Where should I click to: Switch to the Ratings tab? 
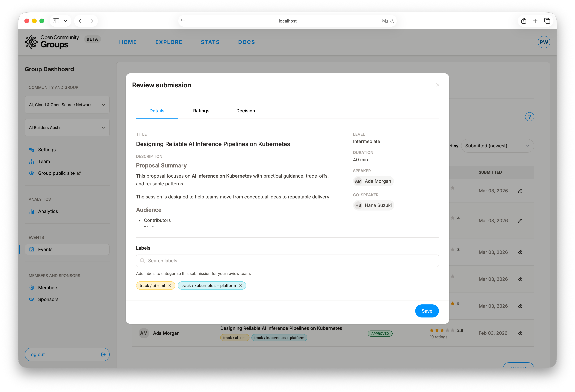[201, 111]
